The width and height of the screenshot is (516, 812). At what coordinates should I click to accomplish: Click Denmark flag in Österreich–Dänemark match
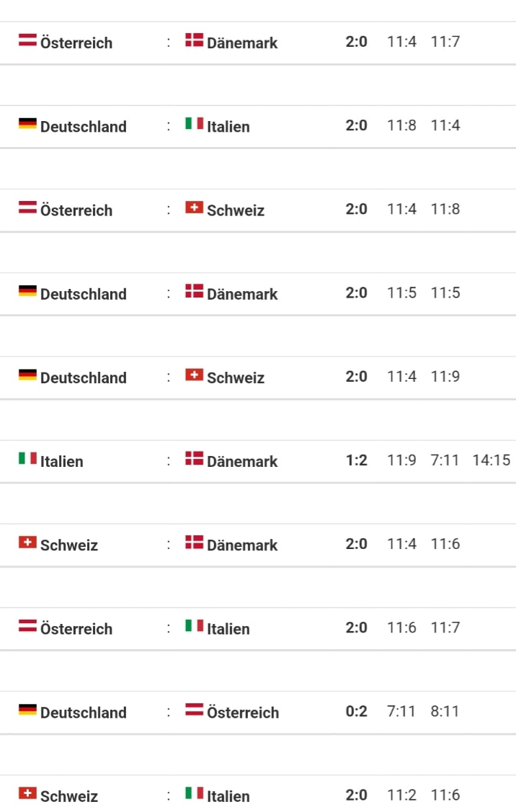pos(195,40)
